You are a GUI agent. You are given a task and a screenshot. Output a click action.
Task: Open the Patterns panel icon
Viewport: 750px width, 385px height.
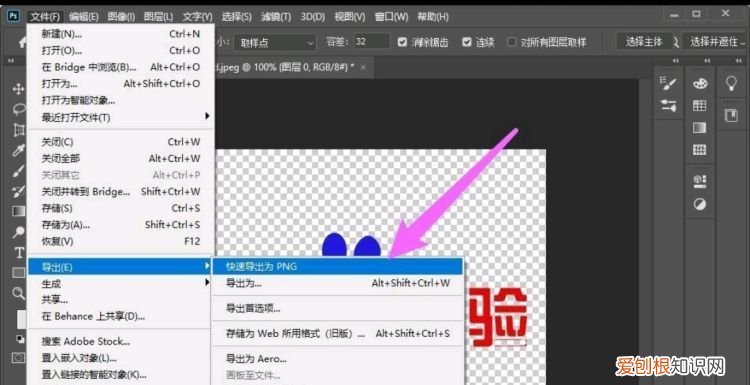coord(699,150)
